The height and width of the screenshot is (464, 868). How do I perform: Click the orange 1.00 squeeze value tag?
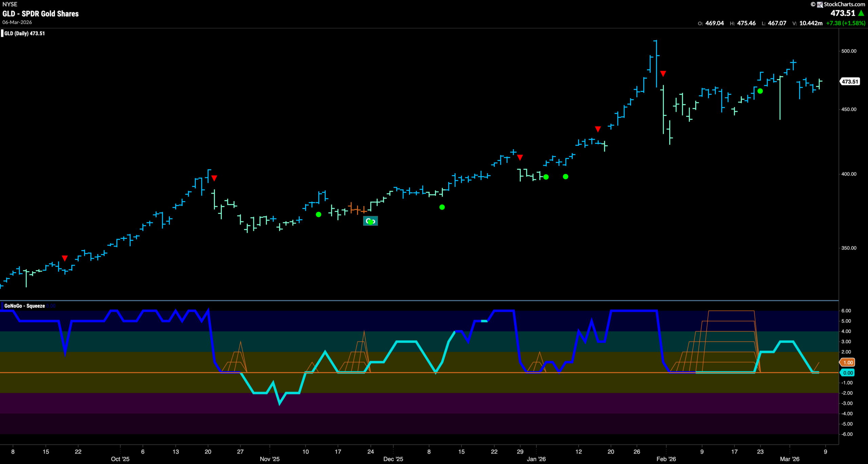pyautogui.click(x=848, y=362)
